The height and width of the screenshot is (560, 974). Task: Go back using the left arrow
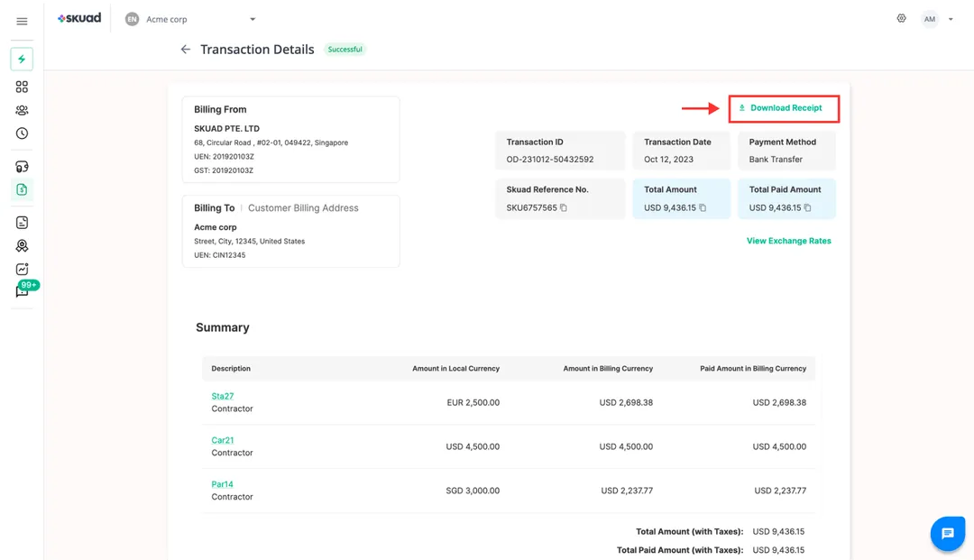pos(185,49)
